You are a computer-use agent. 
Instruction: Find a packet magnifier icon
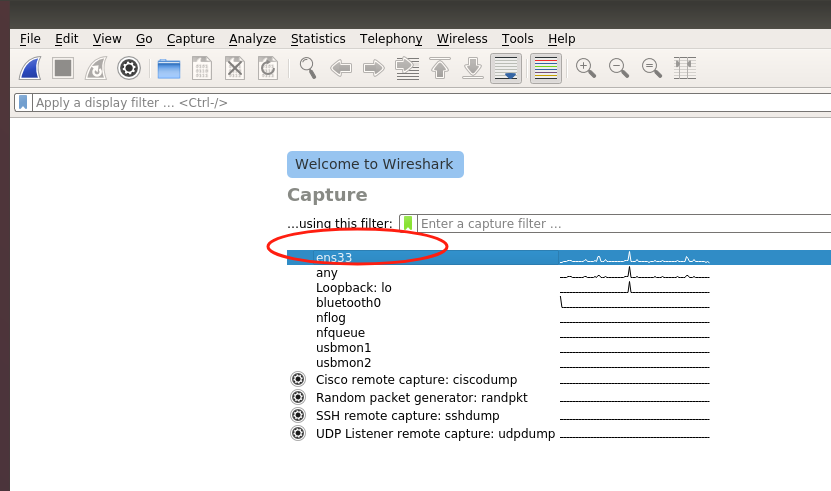(308, 68)
